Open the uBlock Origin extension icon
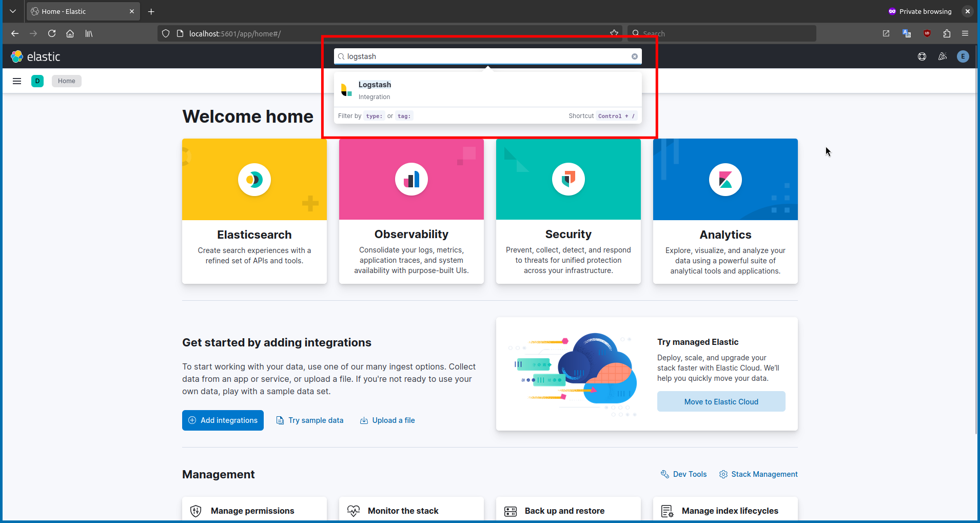The width and height of the screenshot is (980, 523). (x=927, y=33)
